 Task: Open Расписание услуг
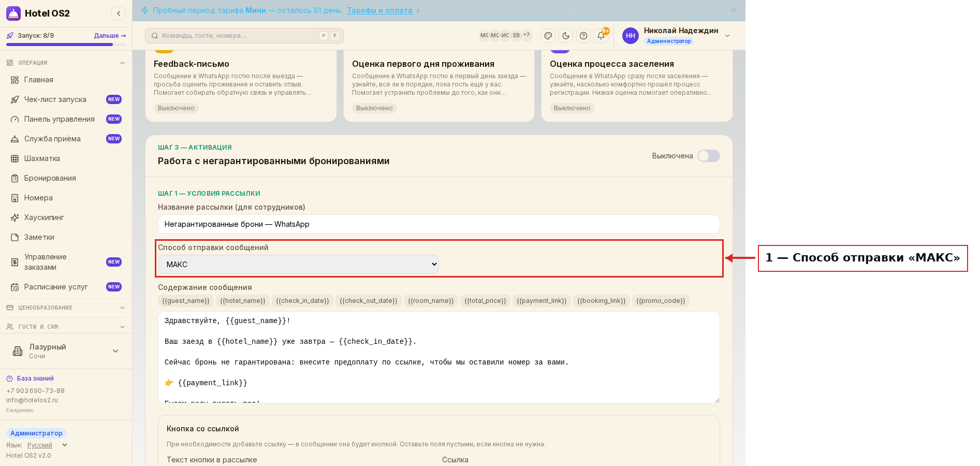coord(66,287)
